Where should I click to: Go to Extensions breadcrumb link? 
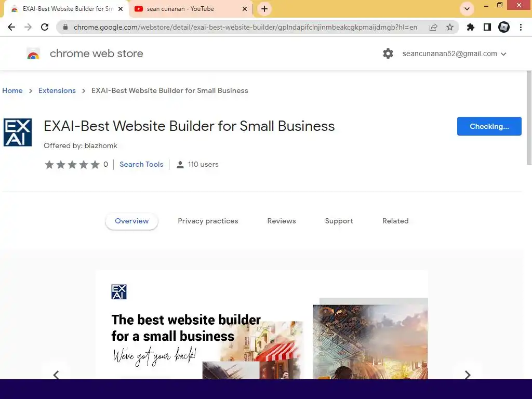(x=57, y=90)
